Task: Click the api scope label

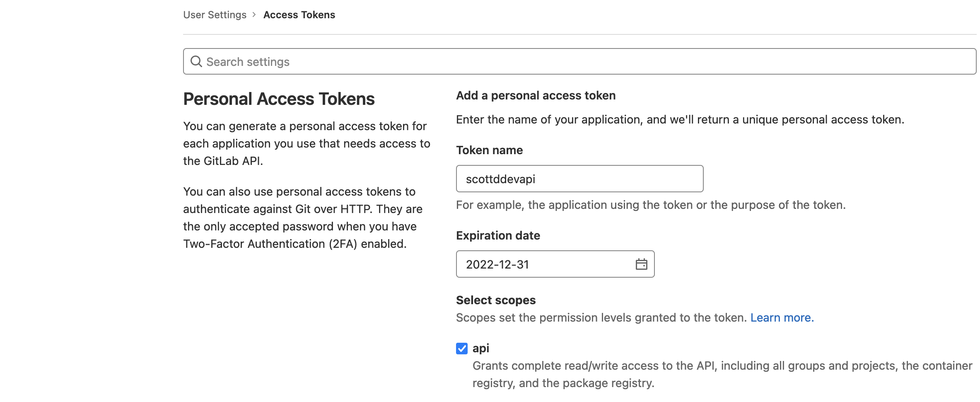Action: coord(482,348)
